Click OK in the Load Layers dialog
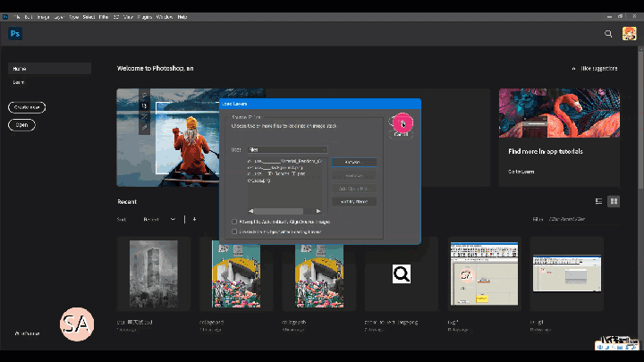644x362 pixels. click(x=401, y=122)
